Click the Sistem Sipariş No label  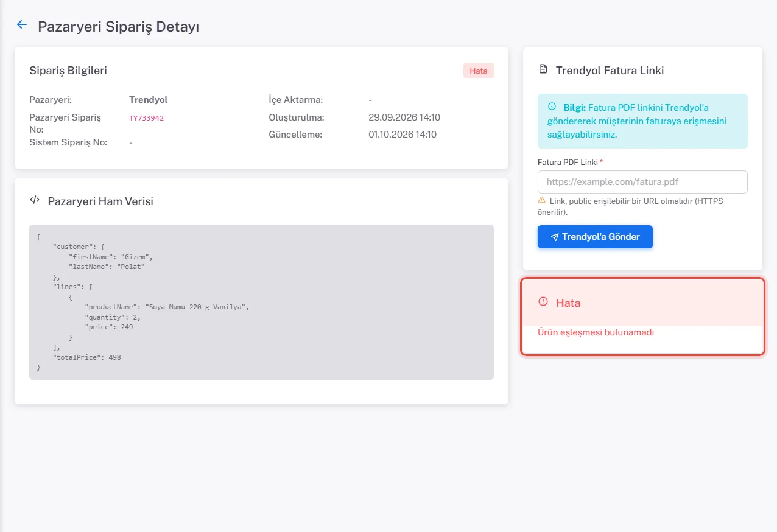[x=68, y=142]
